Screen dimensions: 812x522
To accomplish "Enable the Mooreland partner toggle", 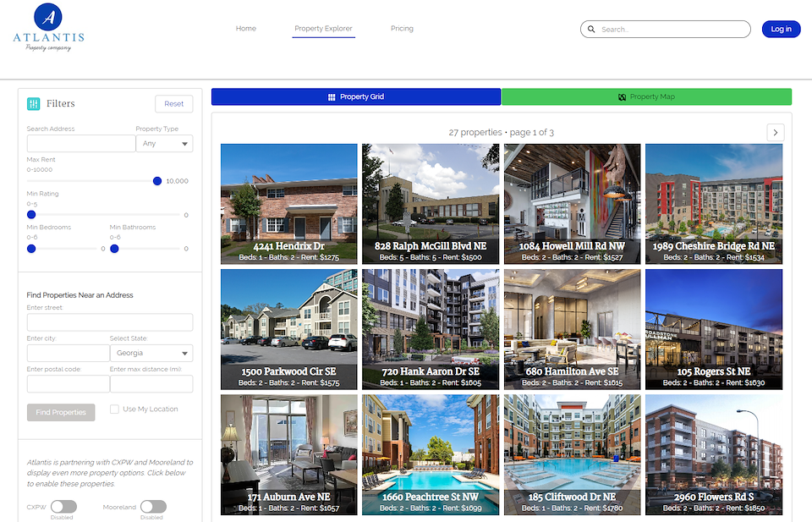I will pos(153,507).
